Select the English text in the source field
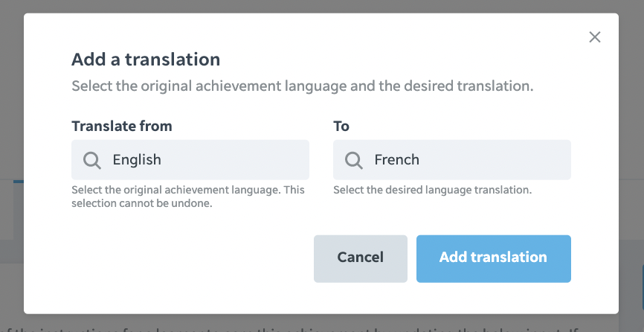Image resolution: width=644 pixels, height=332 pixels. [x=137, y=160]
